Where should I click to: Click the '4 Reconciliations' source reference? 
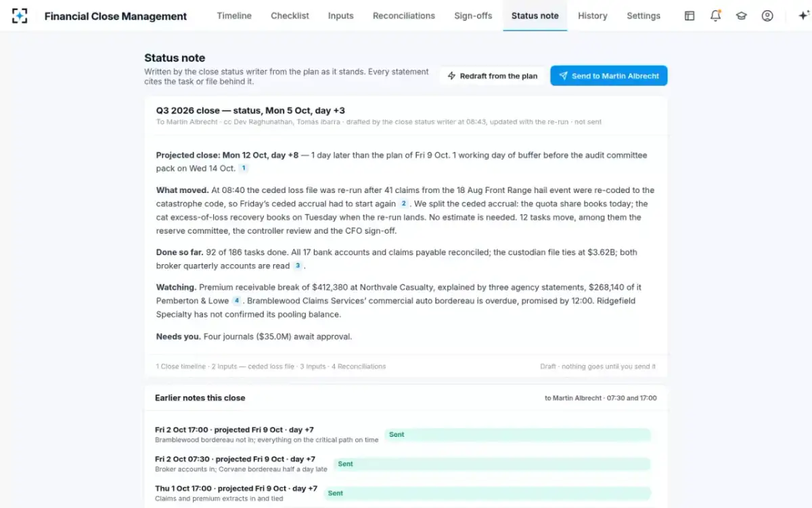tap(359, 366)
